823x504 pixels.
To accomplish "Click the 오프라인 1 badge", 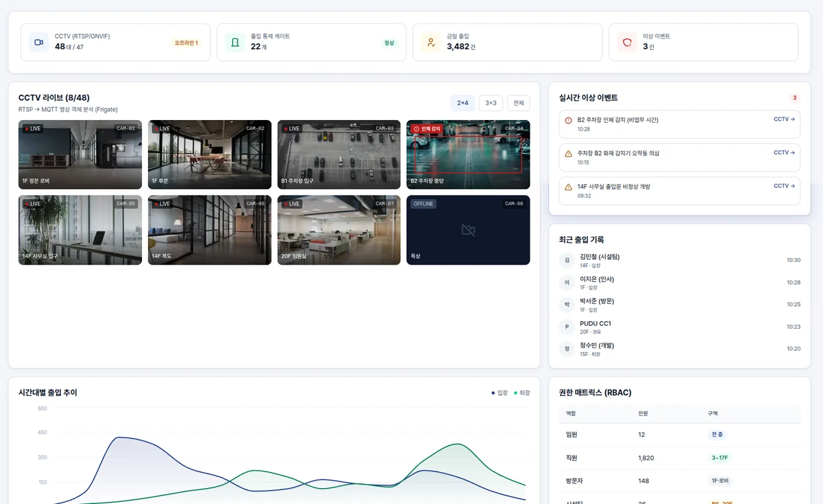I will [x=187, y=43].
